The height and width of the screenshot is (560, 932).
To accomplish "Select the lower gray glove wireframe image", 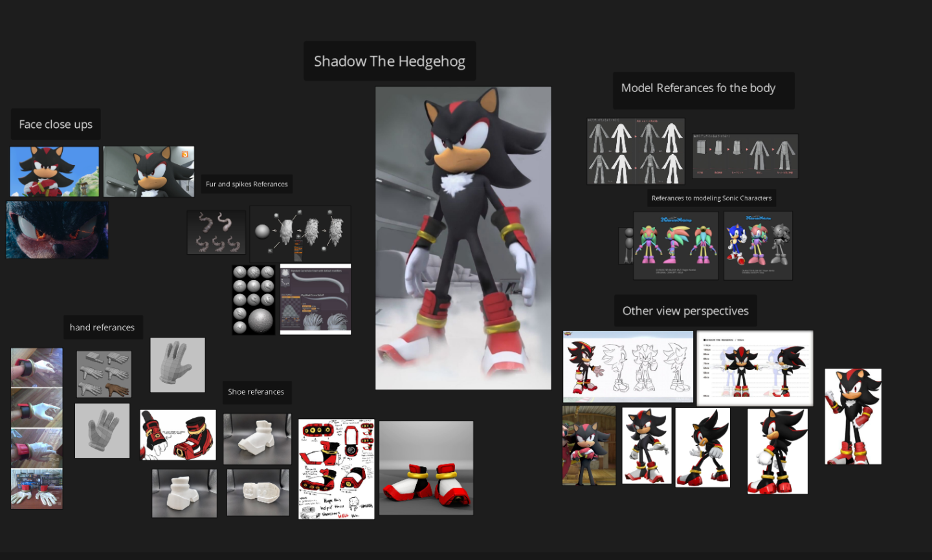I will tap(102, 431).
